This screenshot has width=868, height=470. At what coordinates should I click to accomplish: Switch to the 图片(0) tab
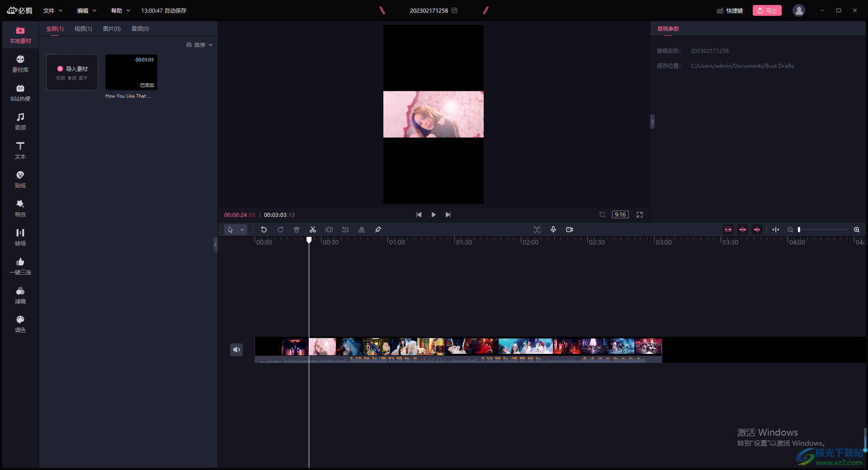coord(112,28)
